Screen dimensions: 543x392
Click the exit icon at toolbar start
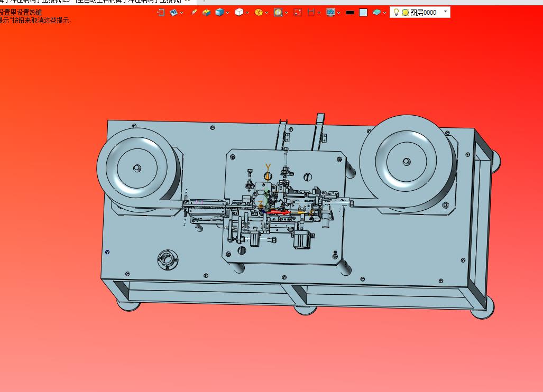click(x=161, y=13)
